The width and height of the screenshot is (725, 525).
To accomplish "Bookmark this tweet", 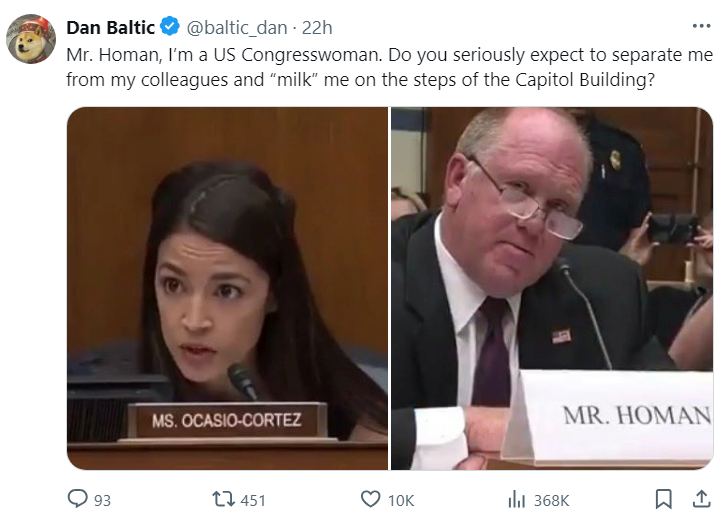I will (x=664, y=499).
